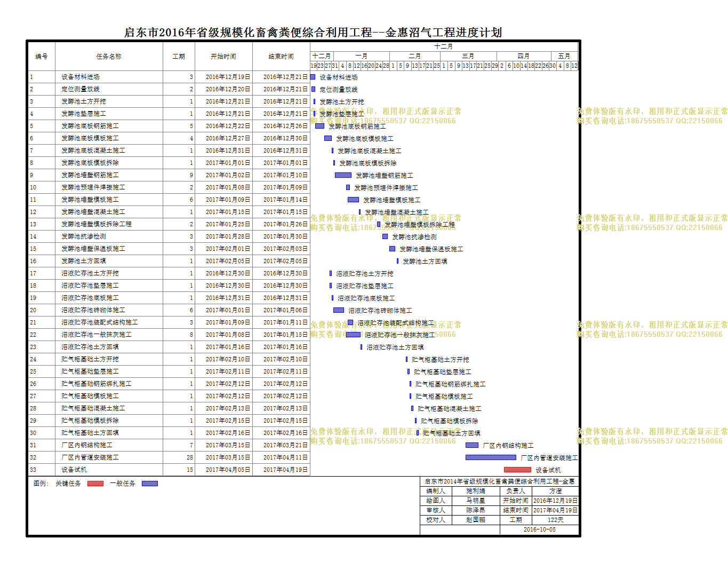This screenshot has width=728, height=562.
Task: Click end date 2017年01月10日 in row 9
Action: (x=285, y=175)
